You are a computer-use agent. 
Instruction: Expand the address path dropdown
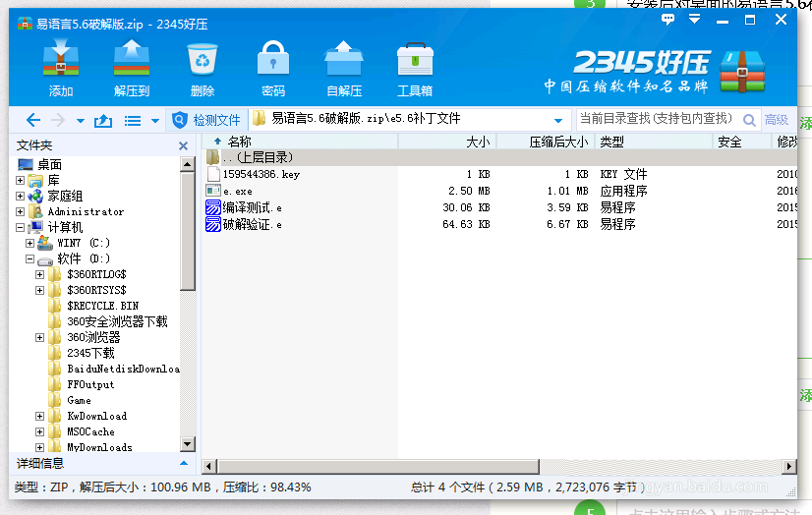click(x=558, y=121)
